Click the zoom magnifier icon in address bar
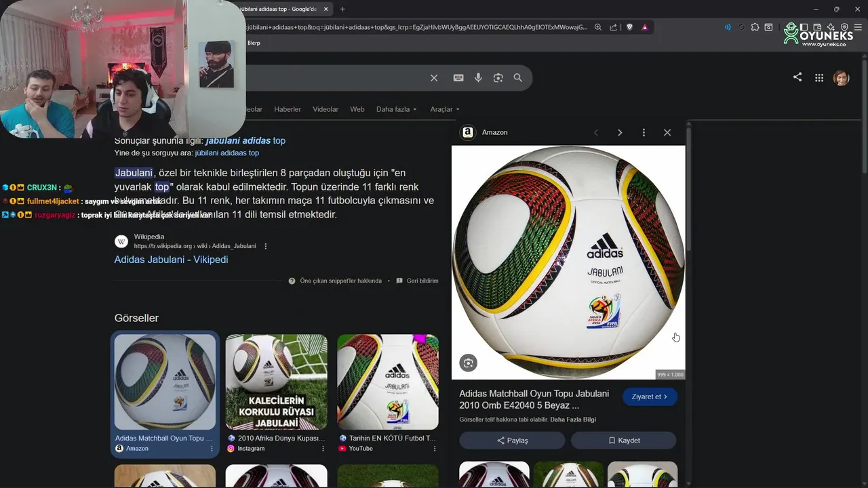The width and height of the screenshot is (868, 488). 598,27
